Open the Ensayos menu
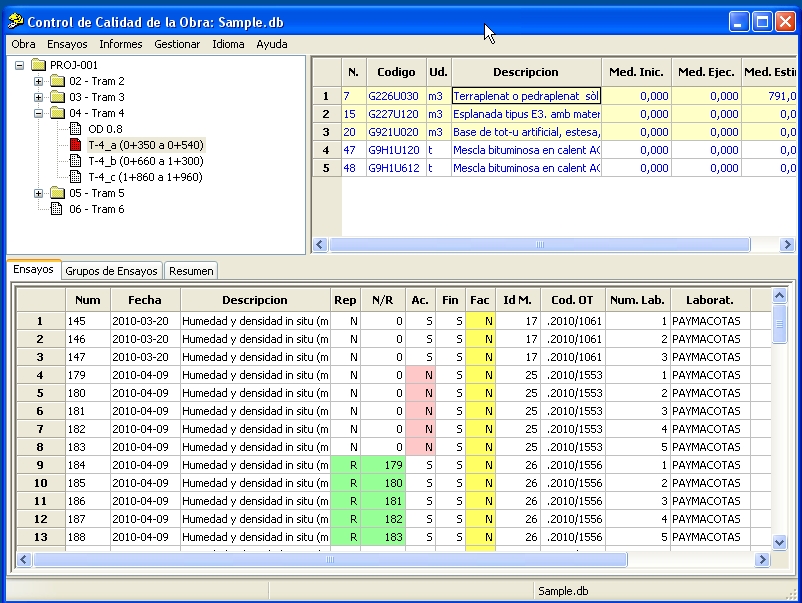This screenshot has height=603, width=802. click(x=67, y=44)
